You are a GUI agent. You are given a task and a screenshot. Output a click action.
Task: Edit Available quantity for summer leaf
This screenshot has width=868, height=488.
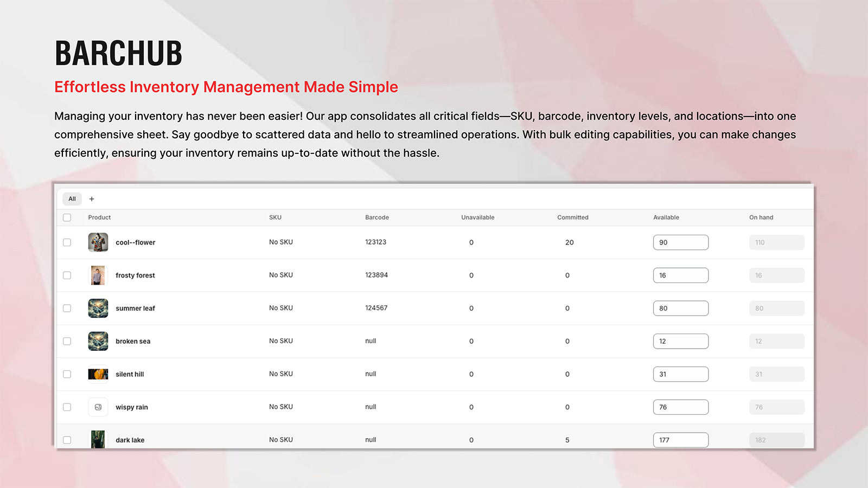(681, 309)
